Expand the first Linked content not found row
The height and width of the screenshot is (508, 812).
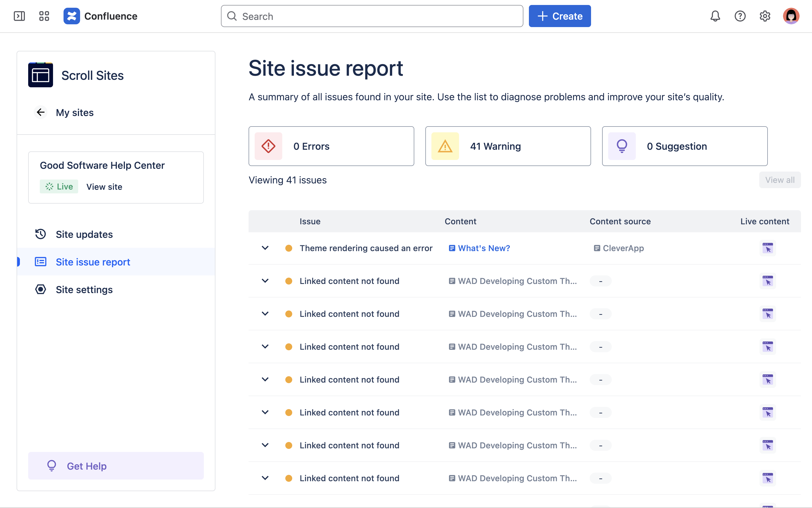point(265,281)
